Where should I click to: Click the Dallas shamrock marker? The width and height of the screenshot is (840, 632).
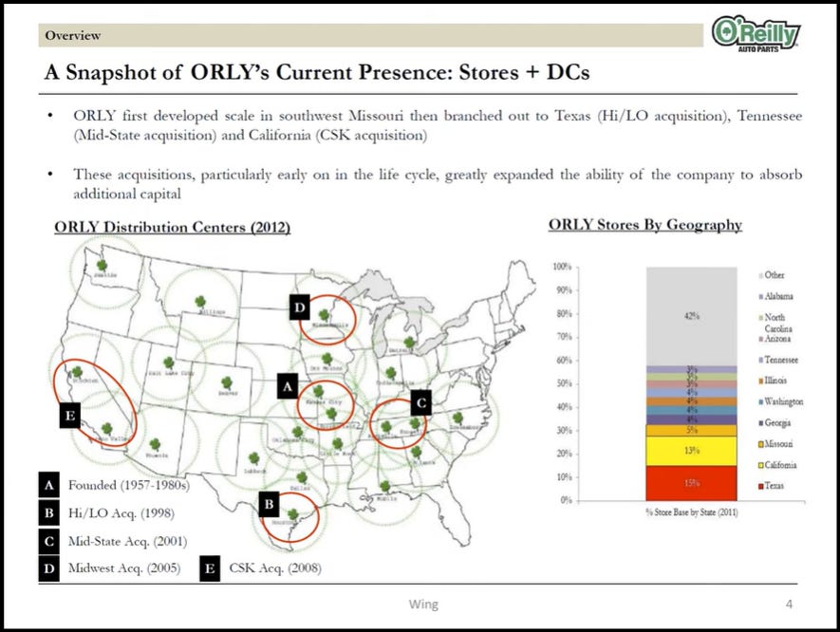[x=302, y=477]
